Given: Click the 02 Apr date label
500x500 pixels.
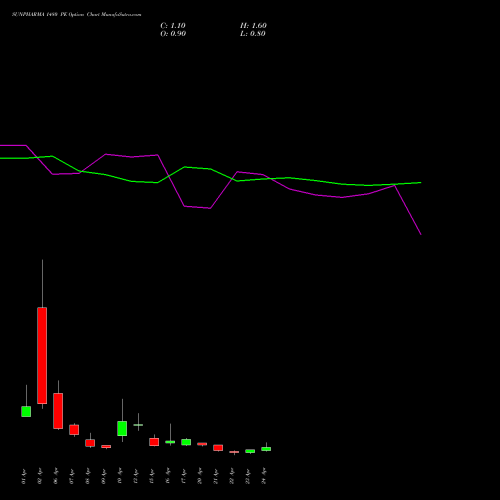Looking at the screenshot, I should (x=40, y=476).
